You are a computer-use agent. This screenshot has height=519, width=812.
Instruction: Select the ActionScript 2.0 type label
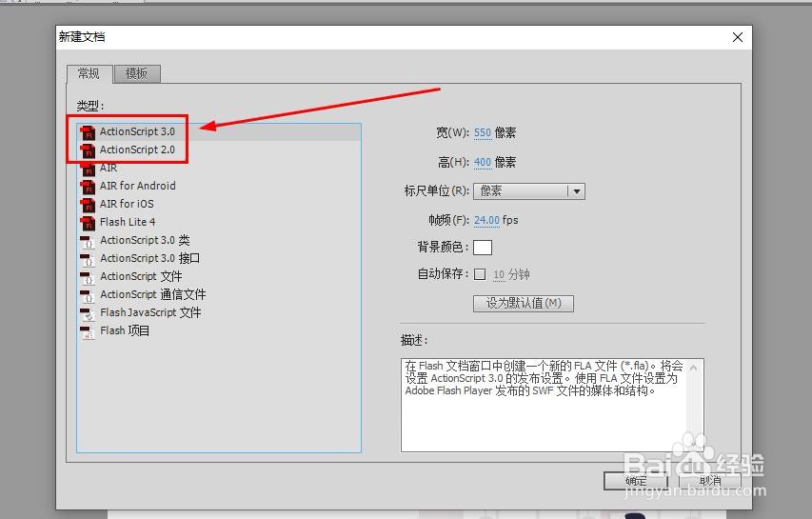[x=137, y=150]
